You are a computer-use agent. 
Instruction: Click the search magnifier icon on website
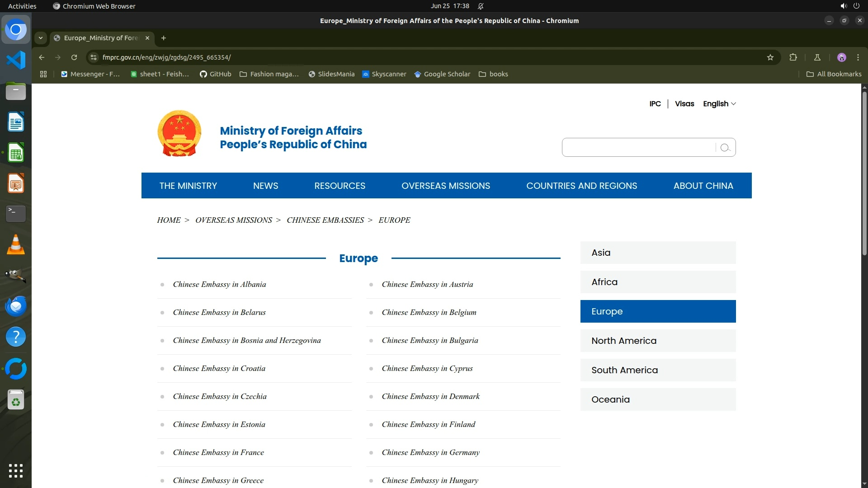click(725, 148)
